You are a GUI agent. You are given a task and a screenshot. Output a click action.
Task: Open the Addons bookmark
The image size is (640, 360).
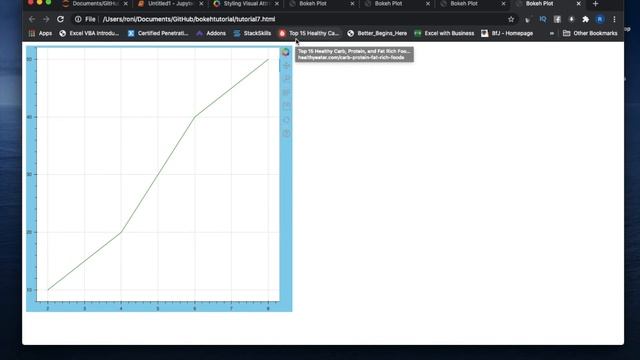pos(211,33)
